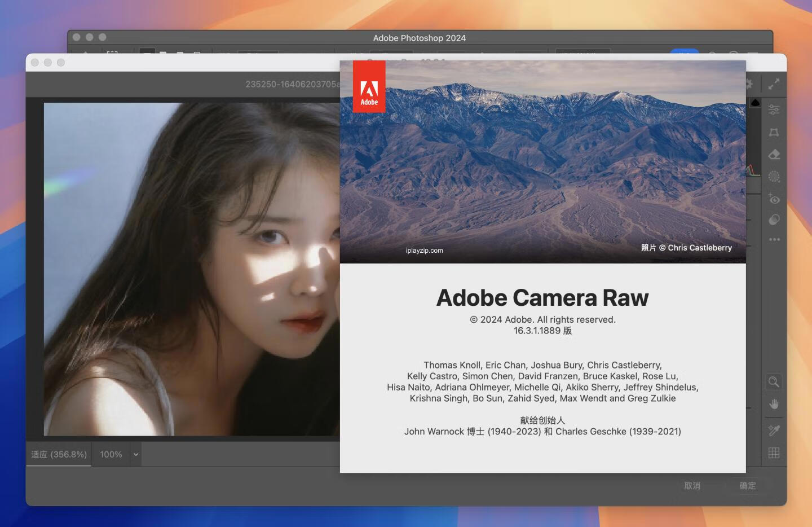Click the Adobe Camera Raw heading
812x527 pixels.
(x=542, y=298)
